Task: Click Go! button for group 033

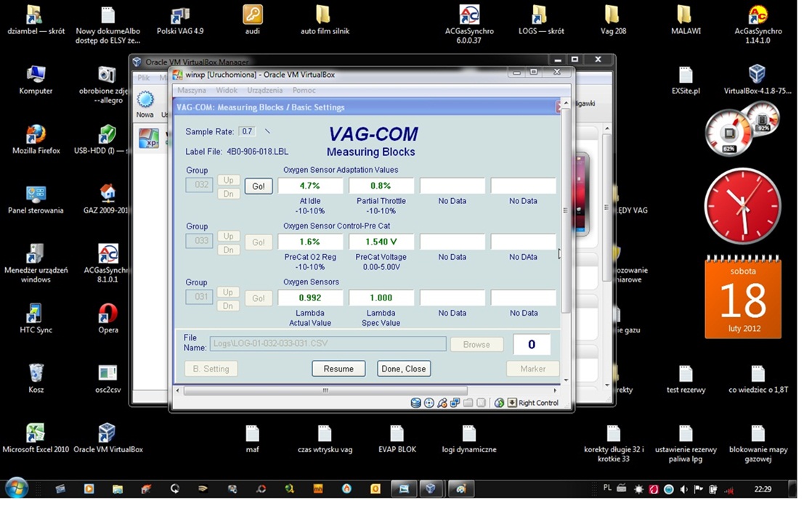Action: tap(259, 242)
